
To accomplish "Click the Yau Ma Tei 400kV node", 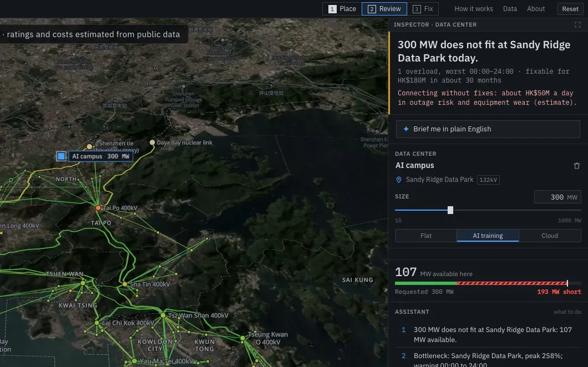I will click(x=135, y=361).
